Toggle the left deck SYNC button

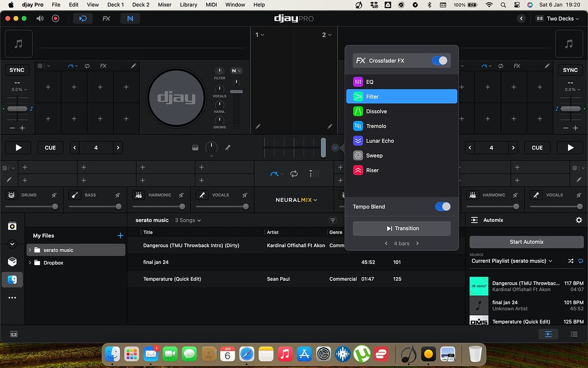17,70
